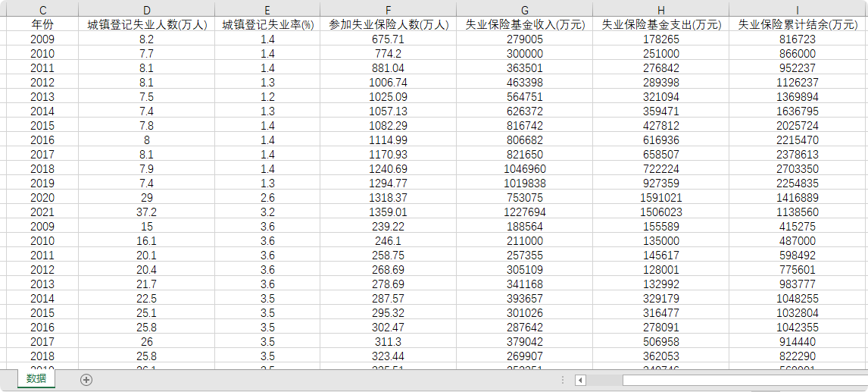Select column I header

(798, 9)
